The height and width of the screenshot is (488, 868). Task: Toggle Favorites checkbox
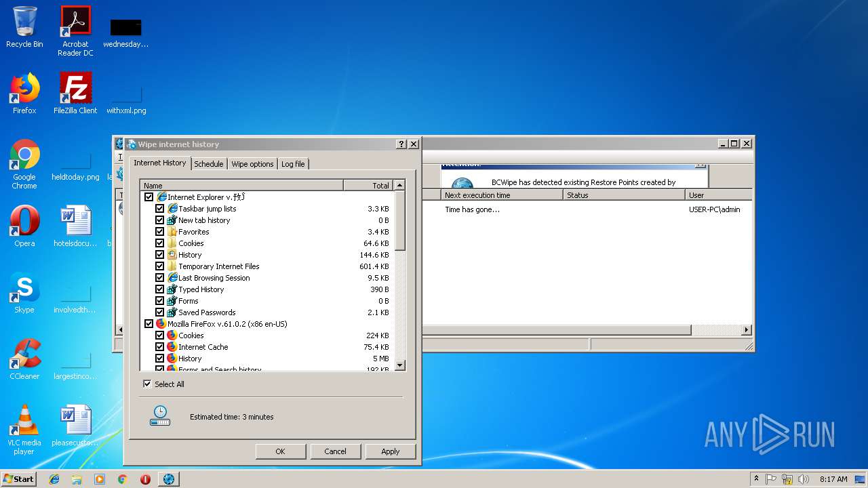(x=160, y=232)
